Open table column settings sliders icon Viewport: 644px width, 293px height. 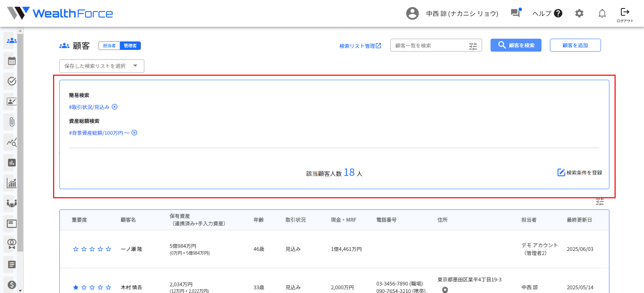click(600, 202)
